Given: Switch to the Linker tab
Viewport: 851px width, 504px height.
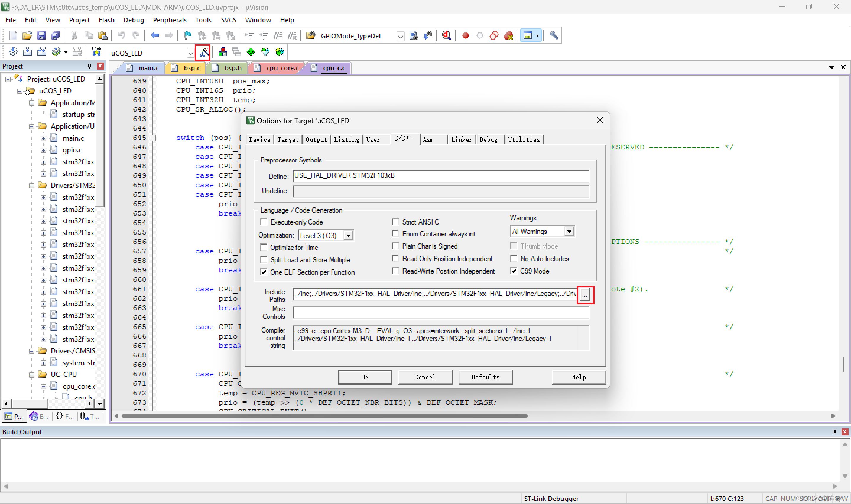Looking at the screenshot, I should [x=461, y=139].
